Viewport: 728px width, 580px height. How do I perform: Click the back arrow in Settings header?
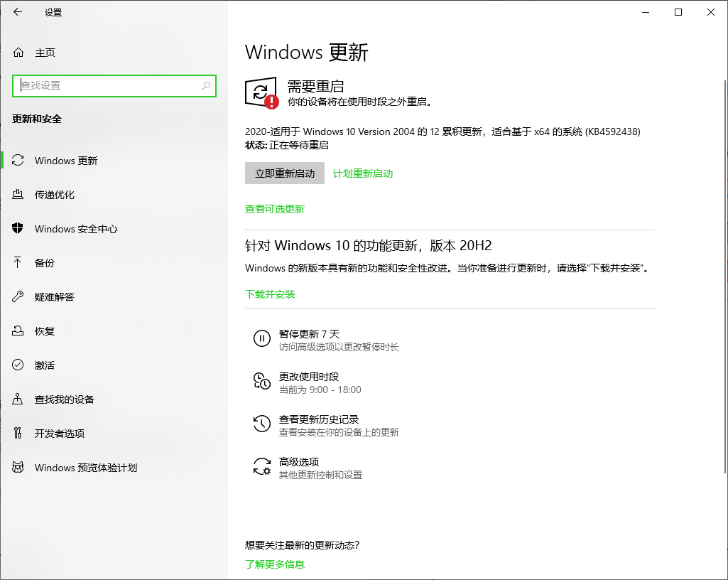pos(18,12)
